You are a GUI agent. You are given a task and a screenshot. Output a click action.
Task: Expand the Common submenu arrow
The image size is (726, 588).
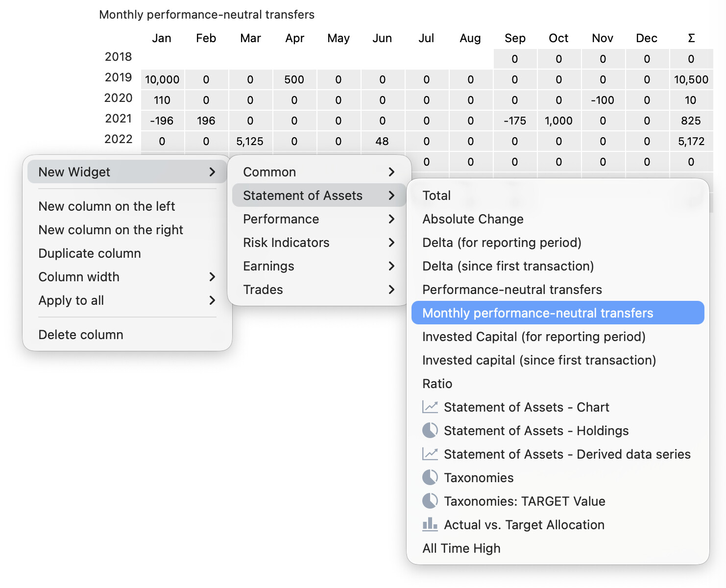pos(391,172)
